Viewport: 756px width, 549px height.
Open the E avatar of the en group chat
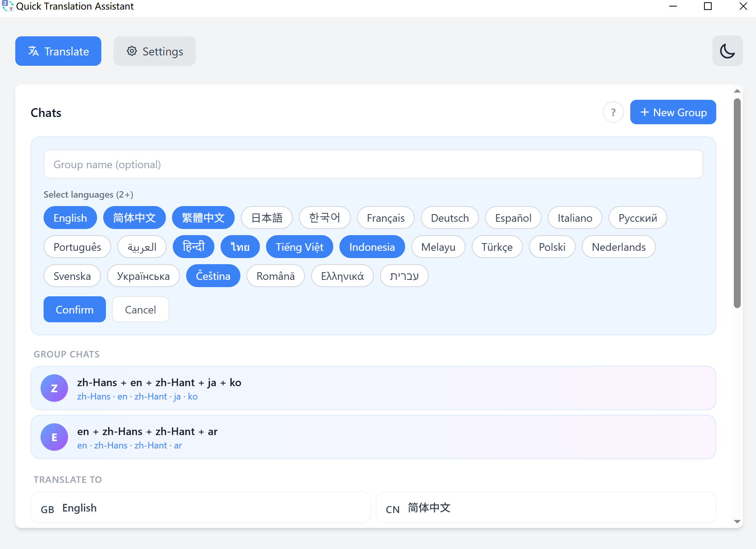click(x=54, y=437)
